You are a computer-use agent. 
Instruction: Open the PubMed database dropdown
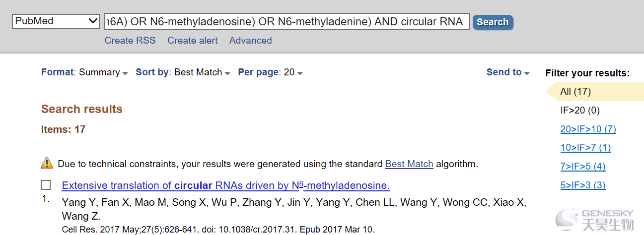tap(56, 21)
